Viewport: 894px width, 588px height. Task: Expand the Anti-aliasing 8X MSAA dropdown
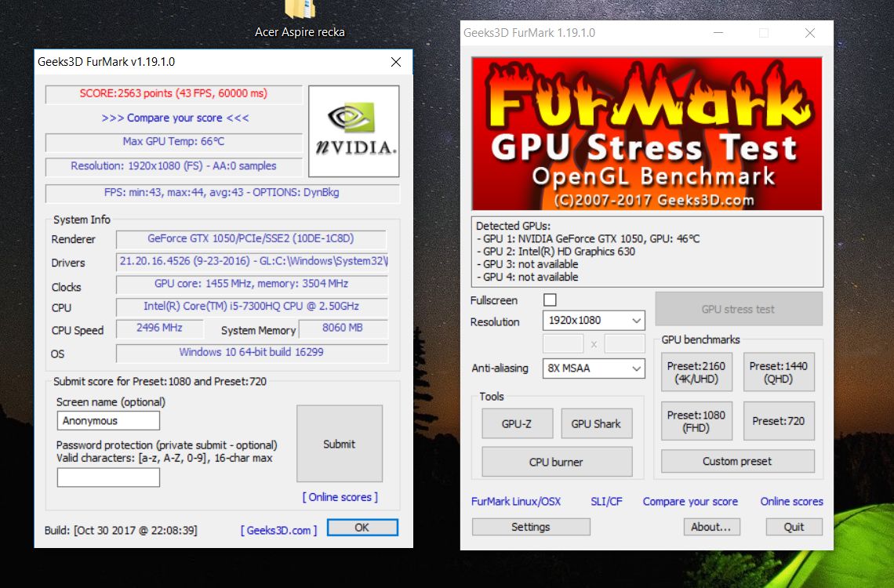point(594,368)
